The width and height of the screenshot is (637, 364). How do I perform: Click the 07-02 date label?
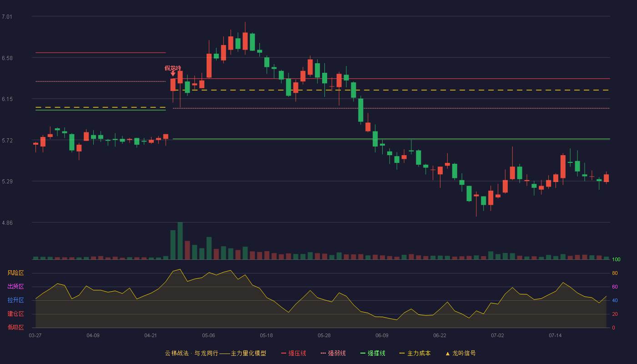click(497, 335)
